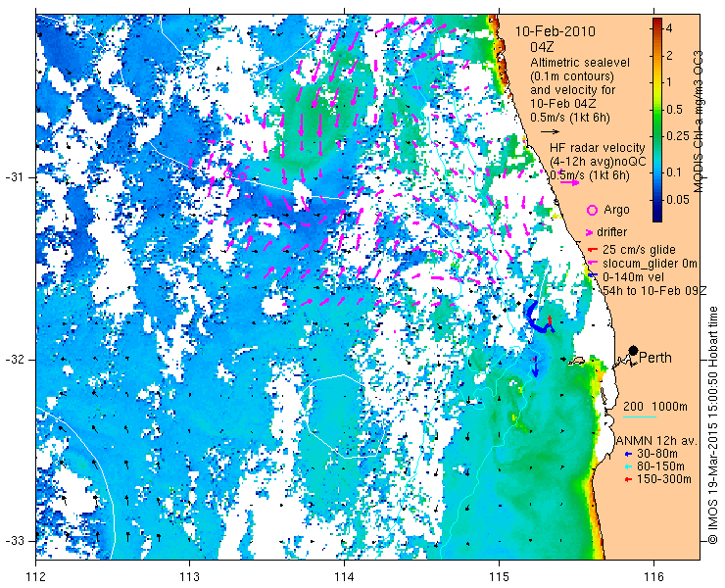Viewport: 725px width, 588px height.
Task: Click the magenta slocum_glider legend marker
Action: click(591, 264)
